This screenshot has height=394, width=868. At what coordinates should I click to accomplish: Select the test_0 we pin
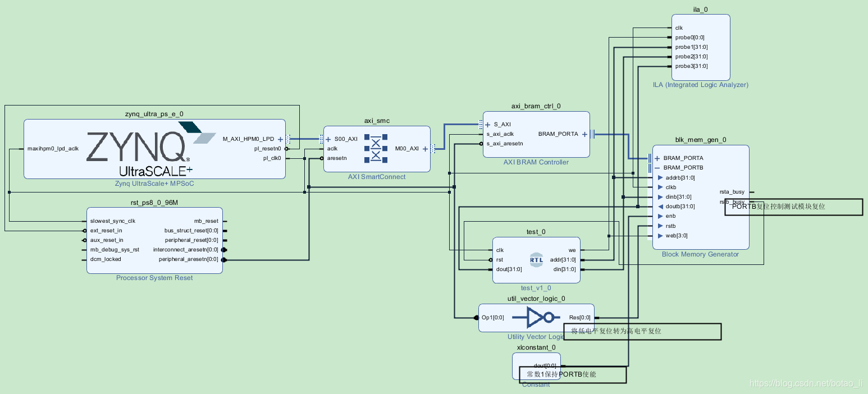(572, 250)
